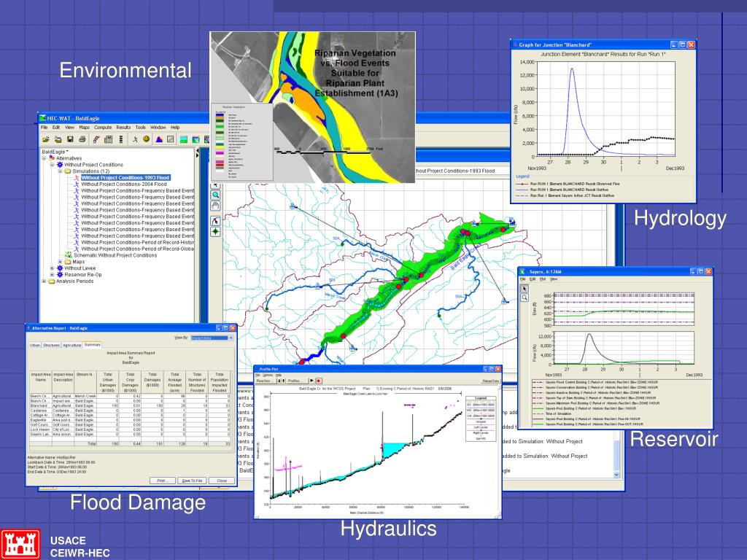
Task: Click the printer icon in HEC-WAT toolbar
Action: [x=82, y=139]
